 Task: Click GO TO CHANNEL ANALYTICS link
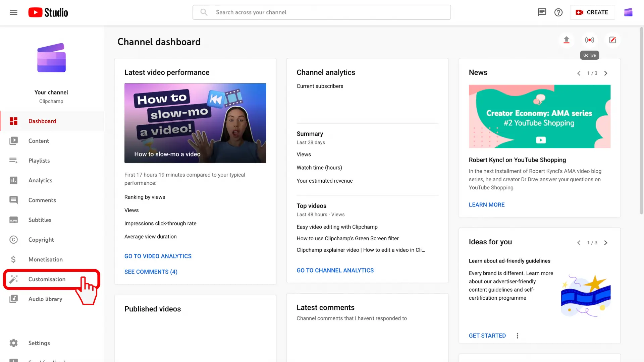335,270
